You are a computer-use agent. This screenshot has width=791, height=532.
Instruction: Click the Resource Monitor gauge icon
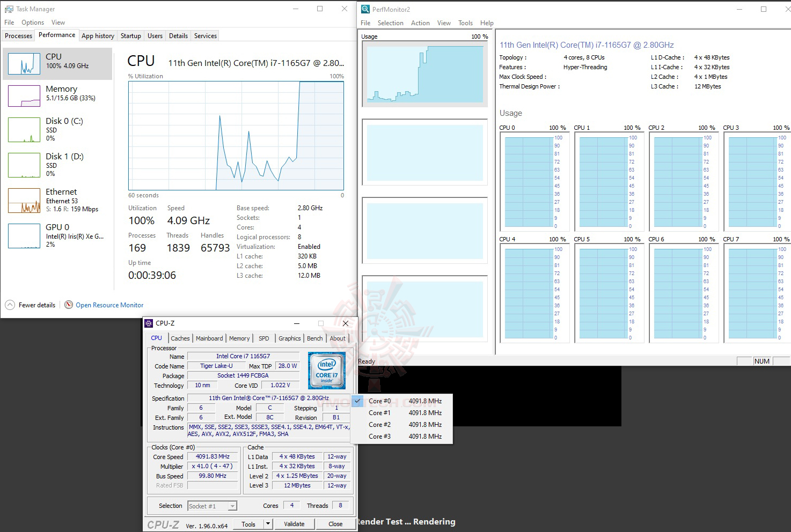[x=69, y=305]
